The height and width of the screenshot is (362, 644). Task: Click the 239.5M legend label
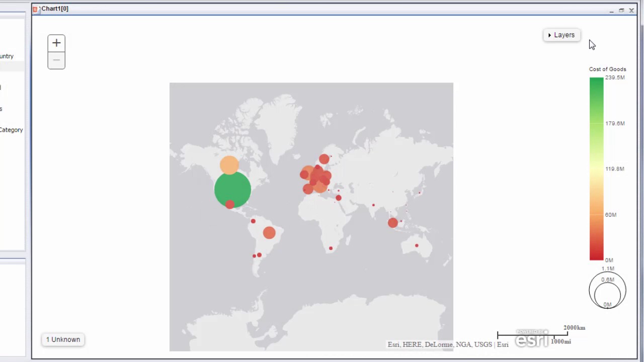[615, 77]
